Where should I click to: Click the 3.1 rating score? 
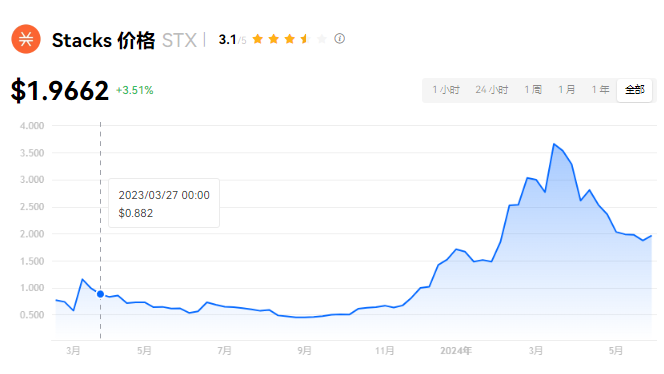(227, 39)
